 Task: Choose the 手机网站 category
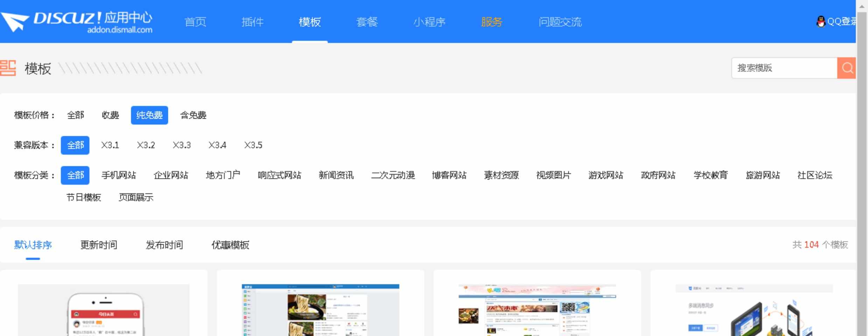(x=119, y=175)
